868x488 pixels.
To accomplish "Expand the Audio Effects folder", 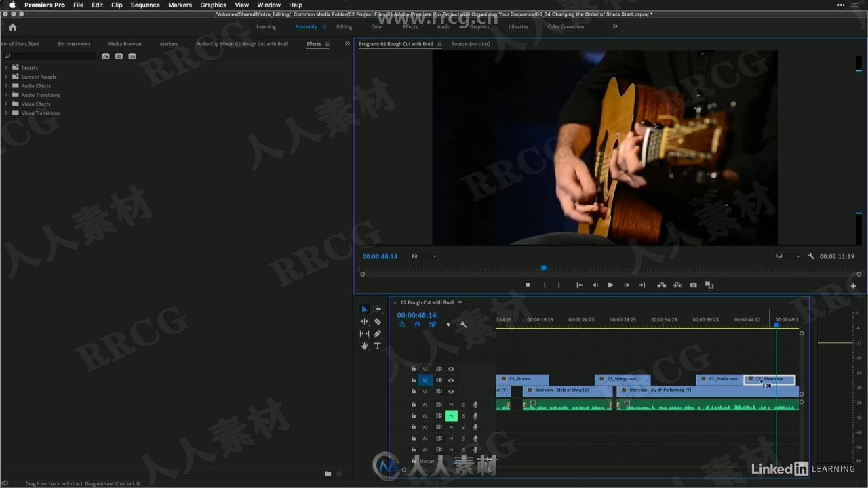I will (x=6, y=86).
